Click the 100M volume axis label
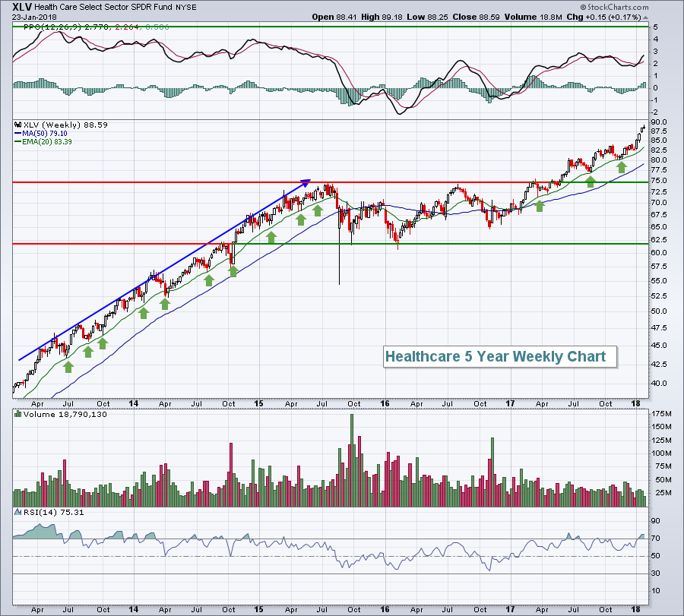The height and width of the screenshot is (616, 684). [661, 453]
